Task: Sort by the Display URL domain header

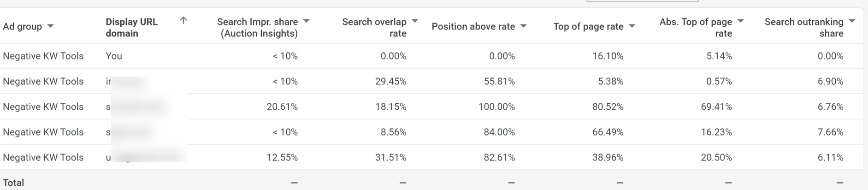Action: click(132, 27)
